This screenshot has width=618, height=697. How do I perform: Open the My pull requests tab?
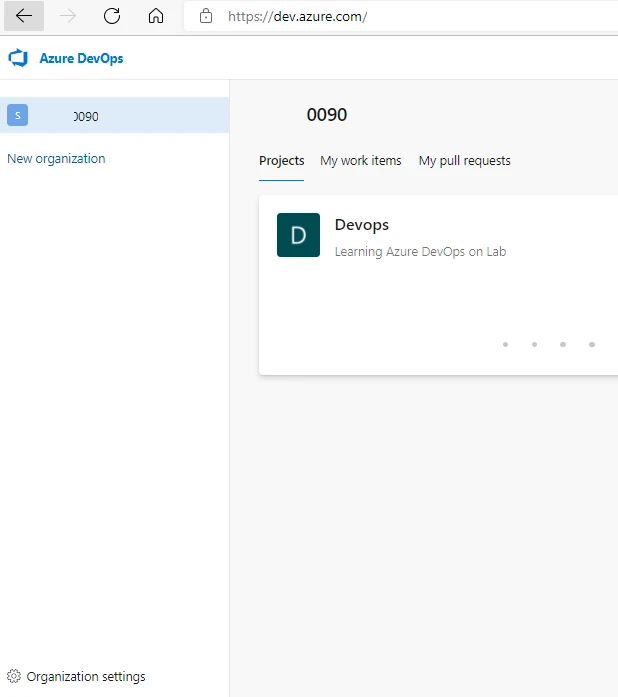[x=465, y=161]
